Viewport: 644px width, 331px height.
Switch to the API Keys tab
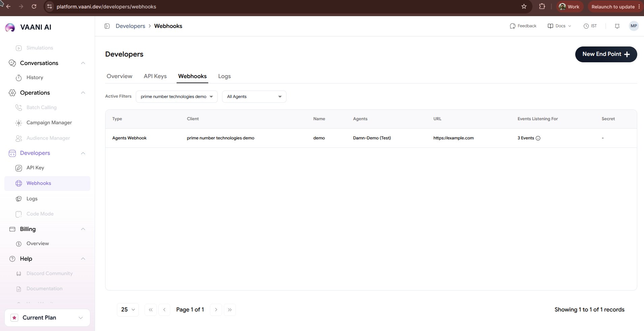(155, 76)
